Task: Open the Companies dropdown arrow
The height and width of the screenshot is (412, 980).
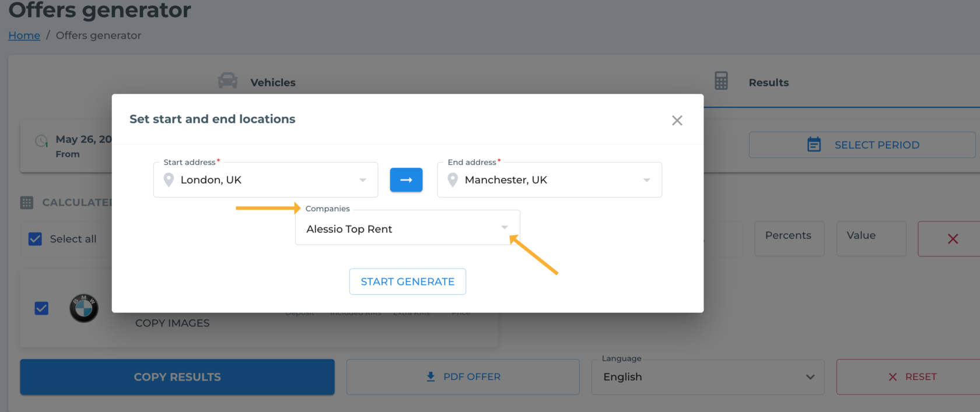Action: pos(505,227)
